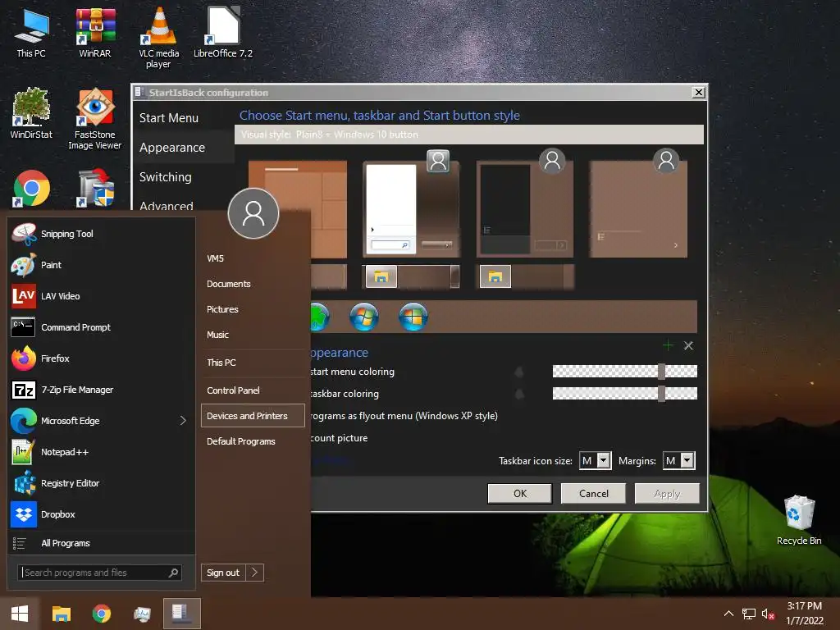Click the Sign out button

coord(223,573)
